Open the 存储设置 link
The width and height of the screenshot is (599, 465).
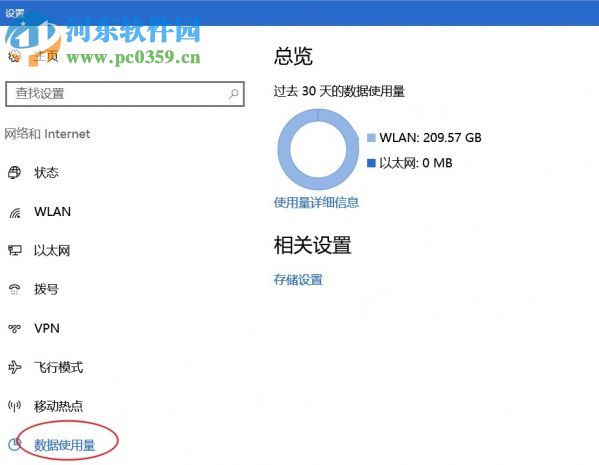point(298,280)
